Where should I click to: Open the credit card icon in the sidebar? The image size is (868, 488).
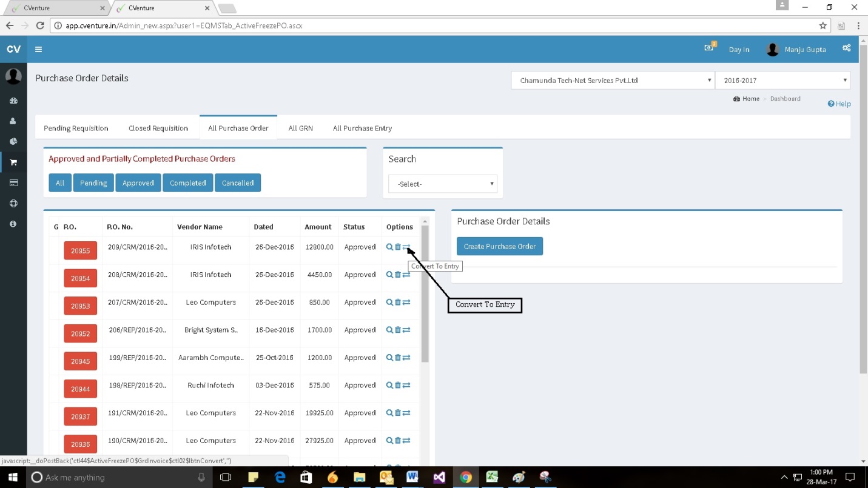tap(13, 183)
